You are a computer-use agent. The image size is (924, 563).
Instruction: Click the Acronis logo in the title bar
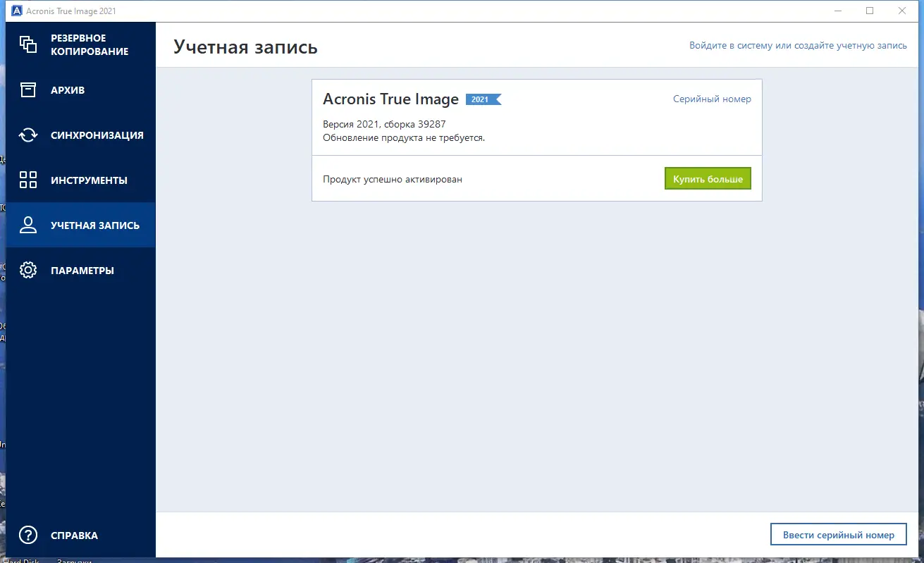tap(18, 11)
